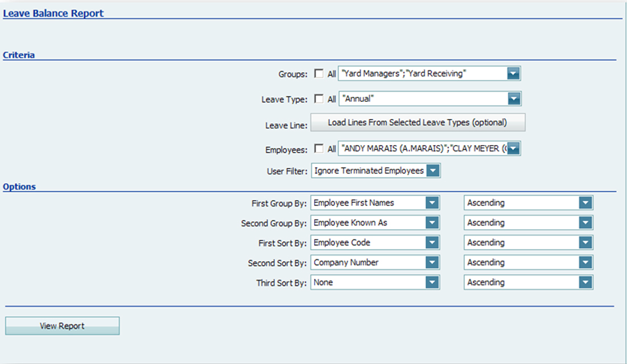This screenshot has height=364, width=627.
Task: Open the First Sort By Ascending order arrow
Action: pyautogui.click(x=586, y=242)
